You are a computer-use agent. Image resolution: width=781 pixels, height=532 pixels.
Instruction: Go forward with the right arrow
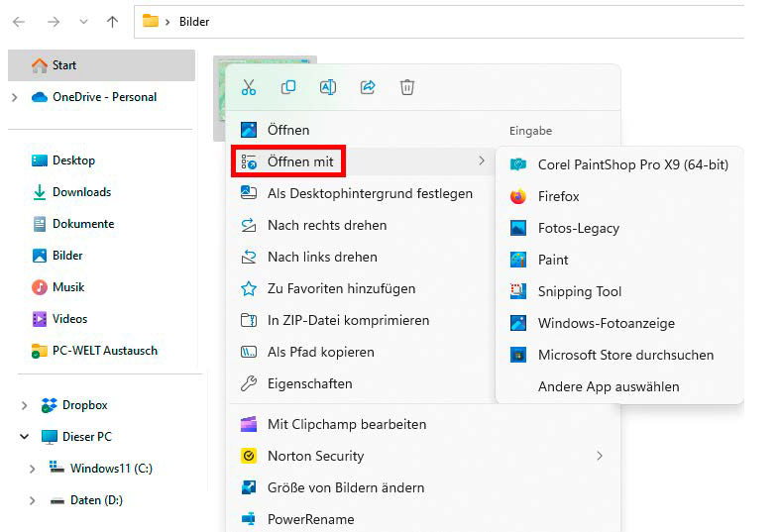click(x=54, y=22)
